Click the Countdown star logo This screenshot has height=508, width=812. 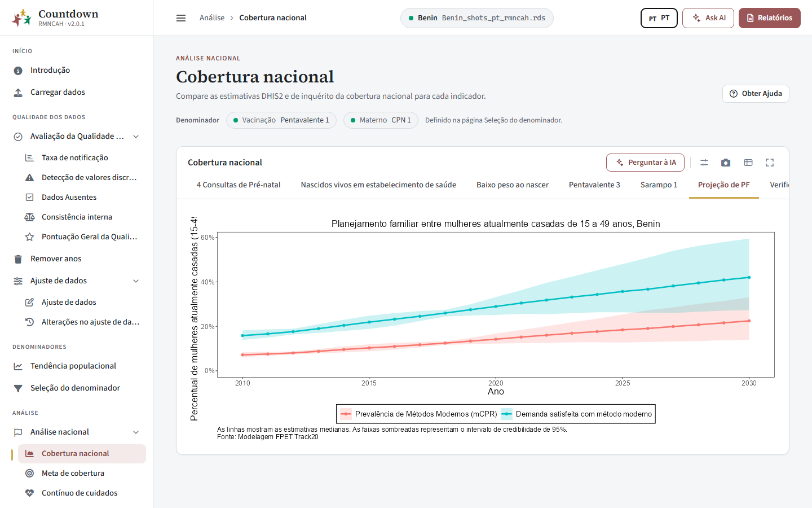(x=21, y=18)
